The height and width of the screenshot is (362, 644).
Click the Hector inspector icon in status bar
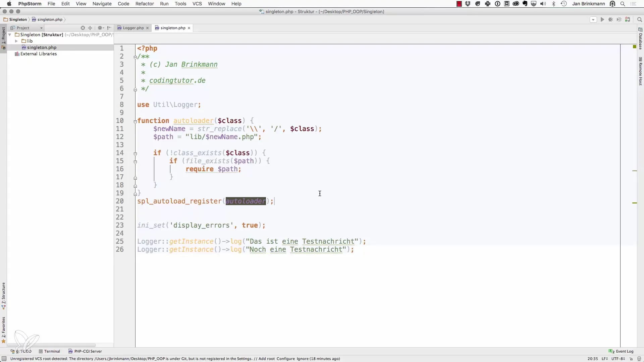click(x=639, y=359)
